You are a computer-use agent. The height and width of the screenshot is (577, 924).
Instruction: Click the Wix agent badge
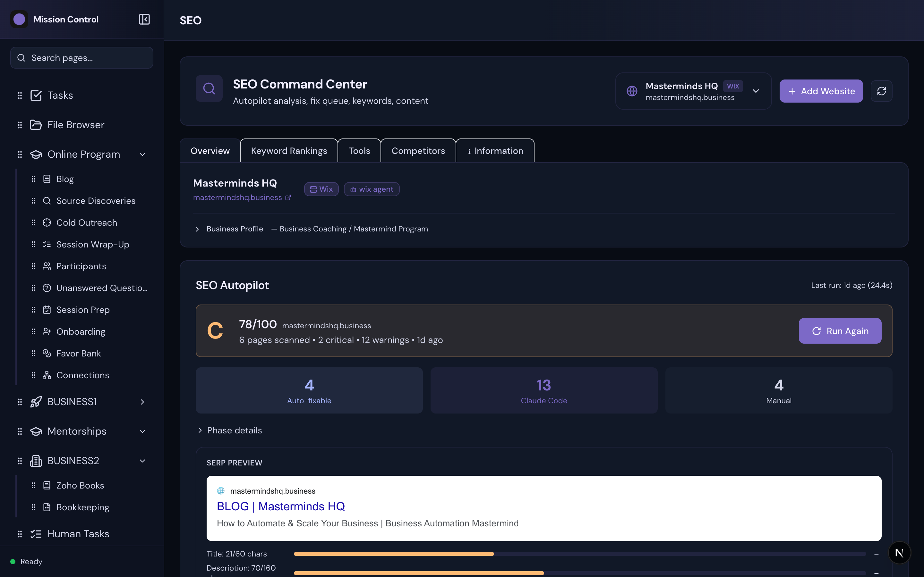coord(372,189)
